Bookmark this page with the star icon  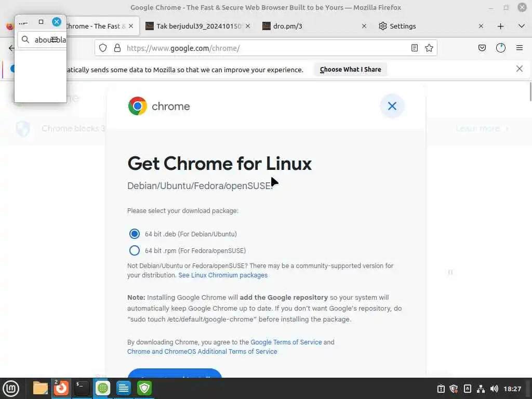tap(429, 48)
